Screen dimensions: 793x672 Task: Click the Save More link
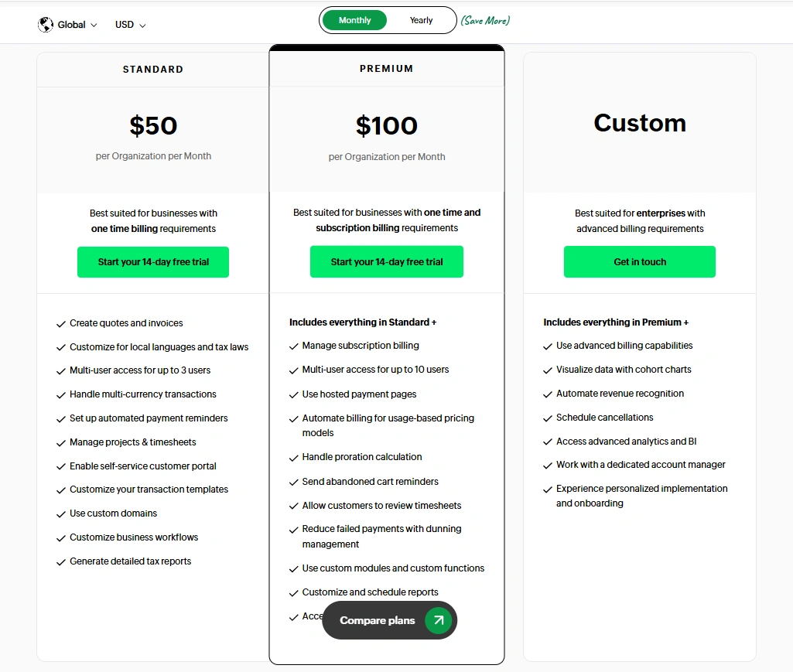(x=484, y=20)
